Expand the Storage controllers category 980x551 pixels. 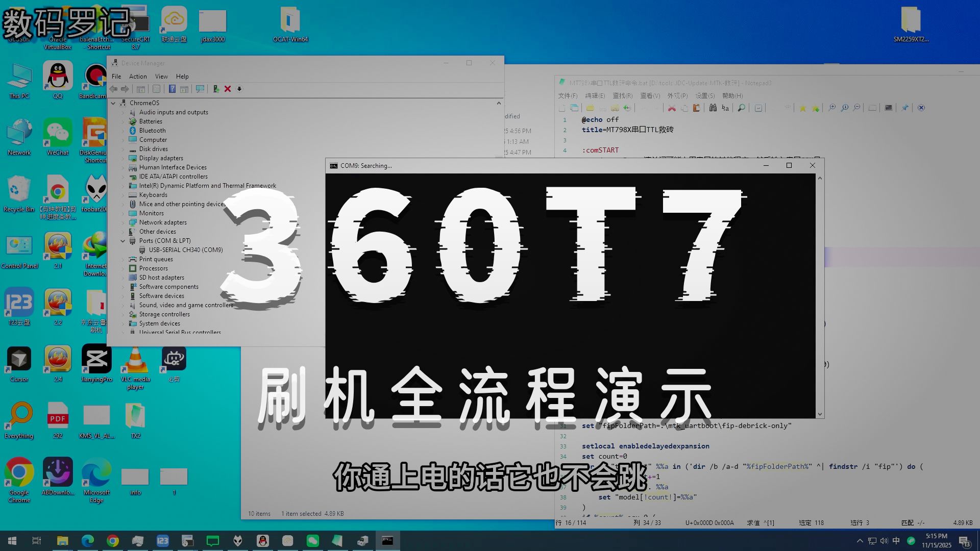pyautogui.click(x=123, y=314)
